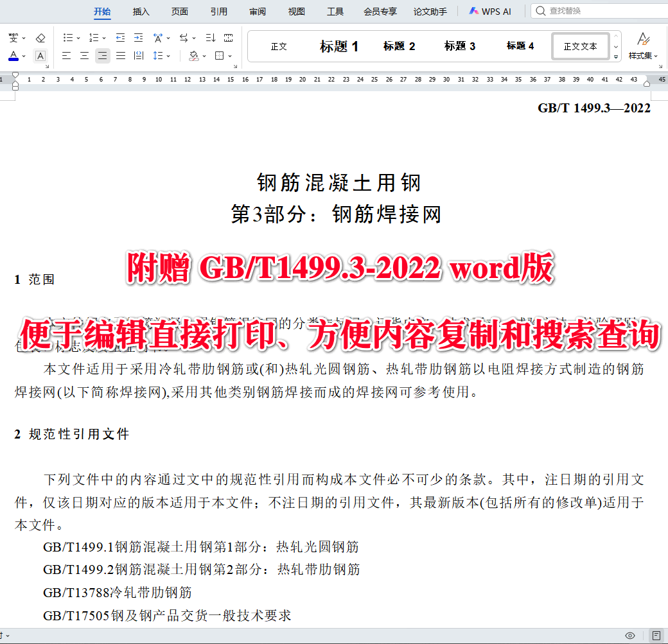Switch to the 开始 tab
Screen dimensions: 668x644
click(x=102, y=12)
